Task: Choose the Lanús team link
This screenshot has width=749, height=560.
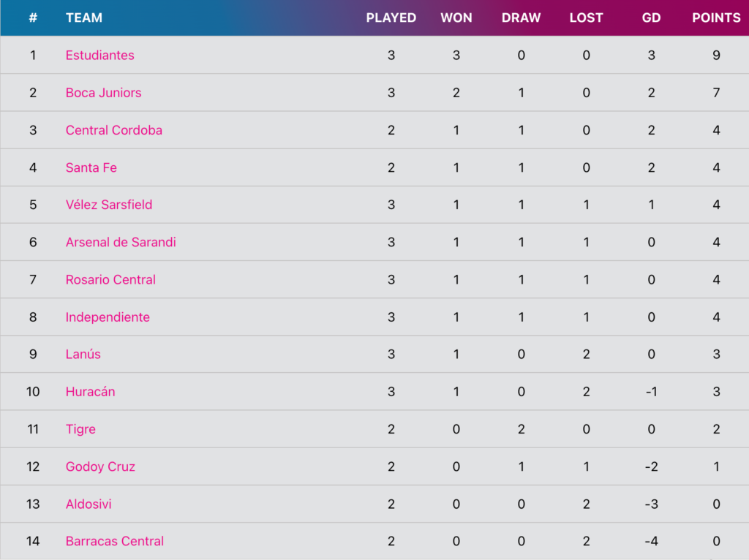Action: click(83, 355)
